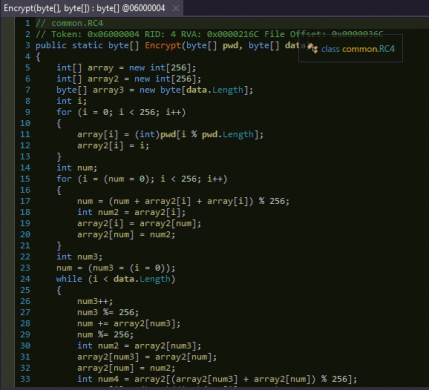Click 'common.RC4' in the tooltip popup
429x390 pixels.
pyautogui.click(x=368, y=49)
